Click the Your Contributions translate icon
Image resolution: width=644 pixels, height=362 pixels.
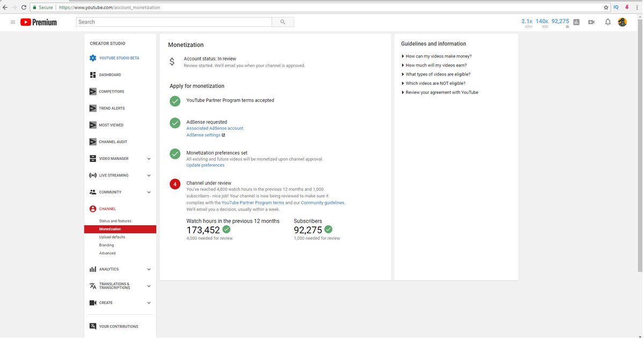coord(93,326)
